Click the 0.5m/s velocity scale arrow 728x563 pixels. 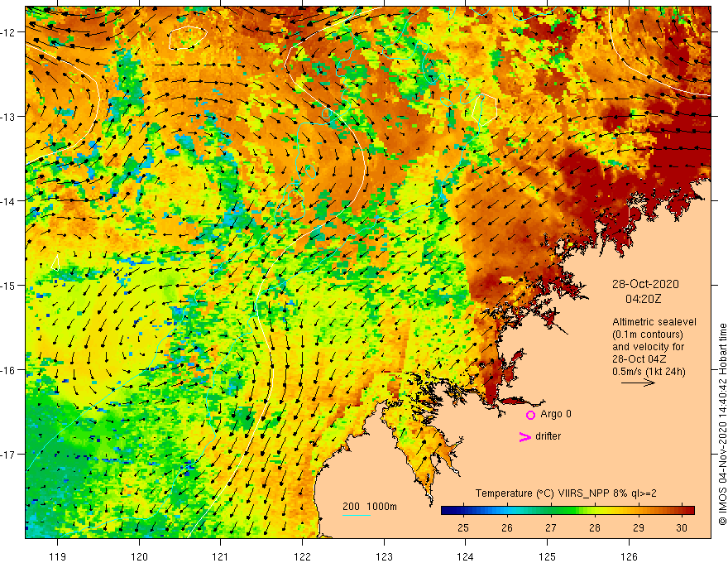pyautogui.click(x=638, y=383)
